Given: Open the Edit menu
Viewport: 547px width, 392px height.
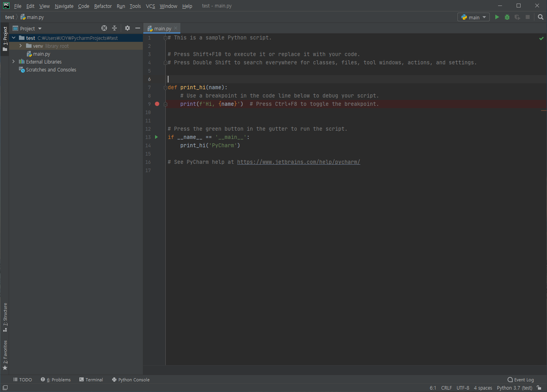Looking at the screenshot, I should click(x=30, y=6).
